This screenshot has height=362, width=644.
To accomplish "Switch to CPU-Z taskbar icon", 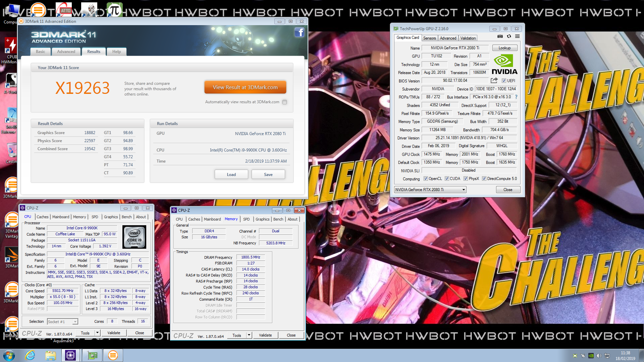I will click(x=70, y=355).
